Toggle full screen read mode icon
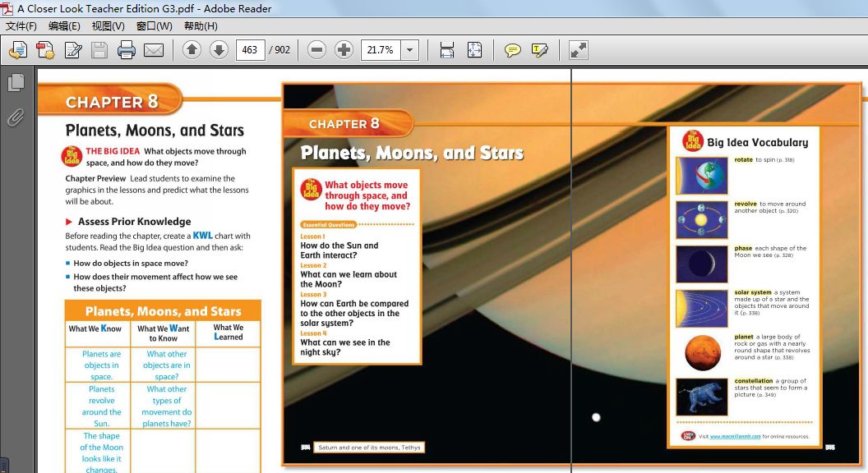This screenshot has height=473, width=868. pyautogui.click(x=579, y=50)
